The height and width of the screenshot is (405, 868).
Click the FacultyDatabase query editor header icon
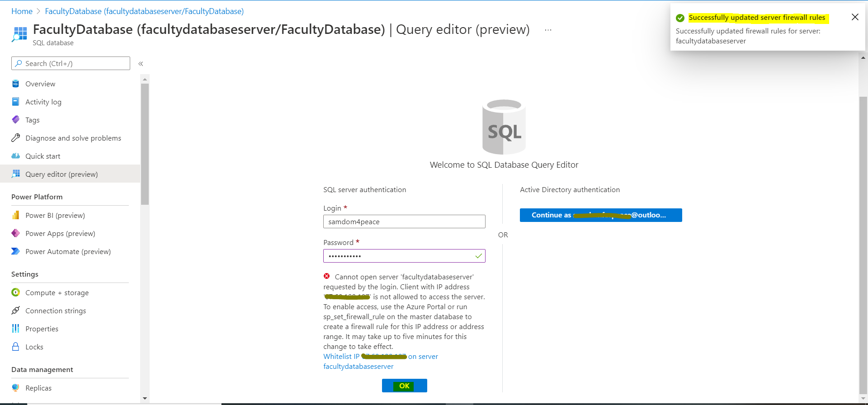pyautogui.click(x=19, y=34)
